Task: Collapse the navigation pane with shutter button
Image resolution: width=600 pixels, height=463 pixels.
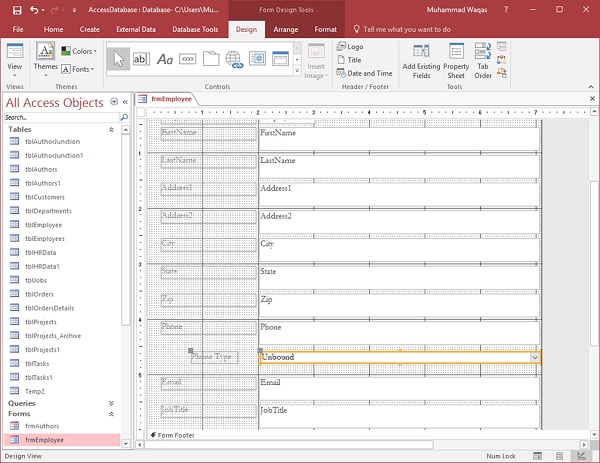Action: coord(126,102)
